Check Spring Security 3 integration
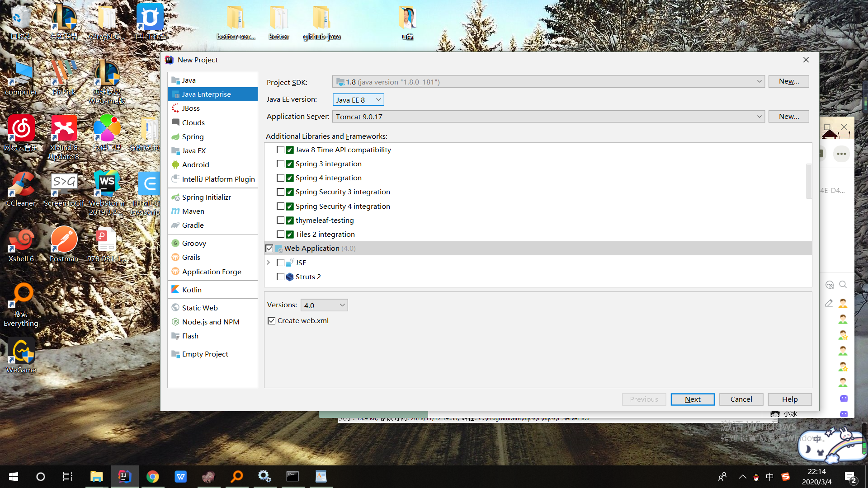Image resolution: width=868 pixels, height=488 pixels. [280, 192]
